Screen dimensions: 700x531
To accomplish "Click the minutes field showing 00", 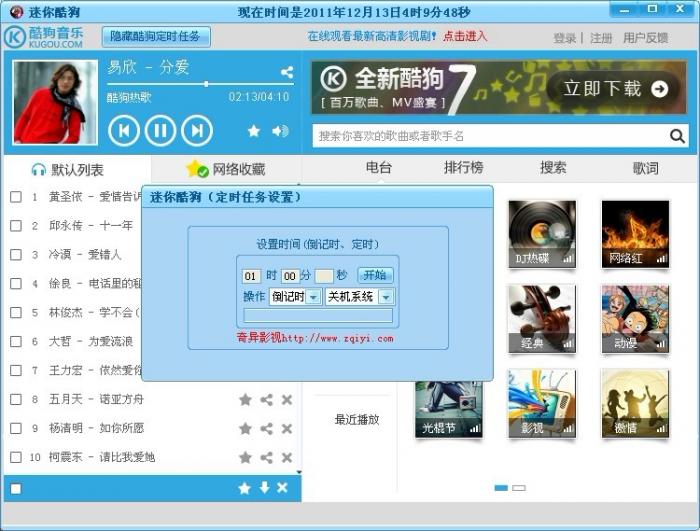I will [x=290, y=276].
